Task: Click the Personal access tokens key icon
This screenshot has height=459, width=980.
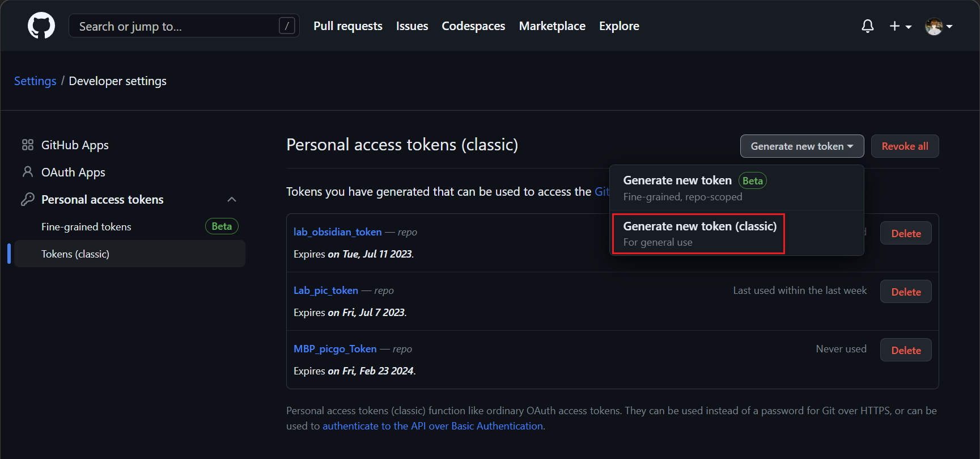Action: (27, 199)
